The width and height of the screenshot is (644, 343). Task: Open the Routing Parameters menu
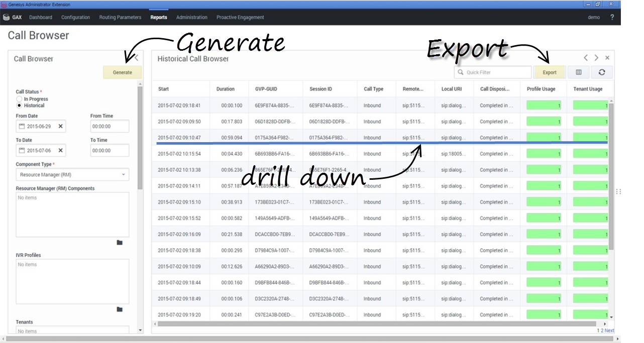pos(120,18)
